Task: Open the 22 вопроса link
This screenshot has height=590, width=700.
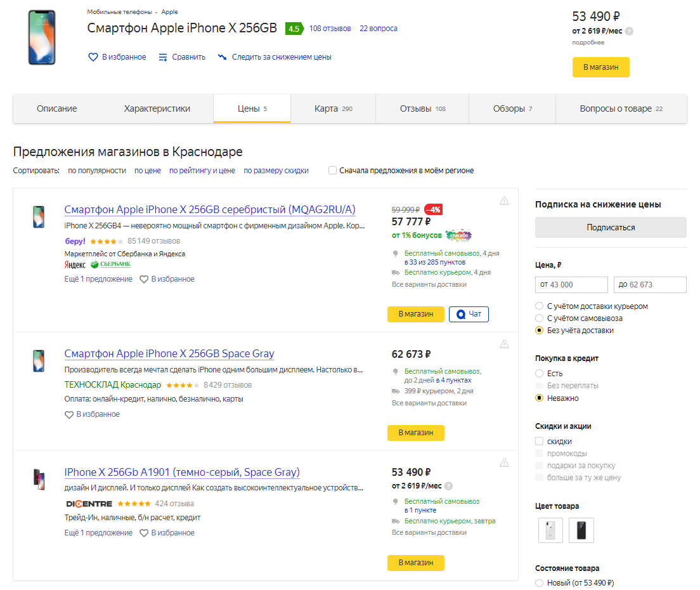Action: tap(379, 29)
